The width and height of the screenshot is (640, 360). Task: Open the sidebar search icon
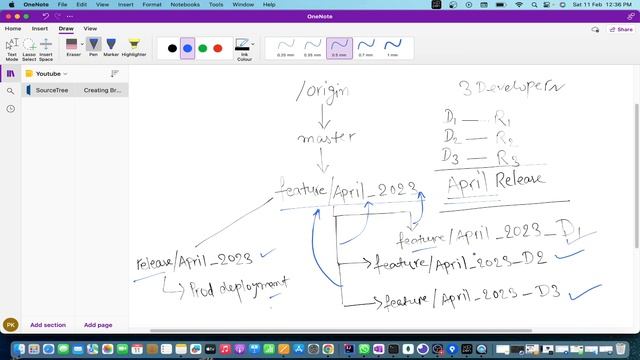click(x=11, y=91)
